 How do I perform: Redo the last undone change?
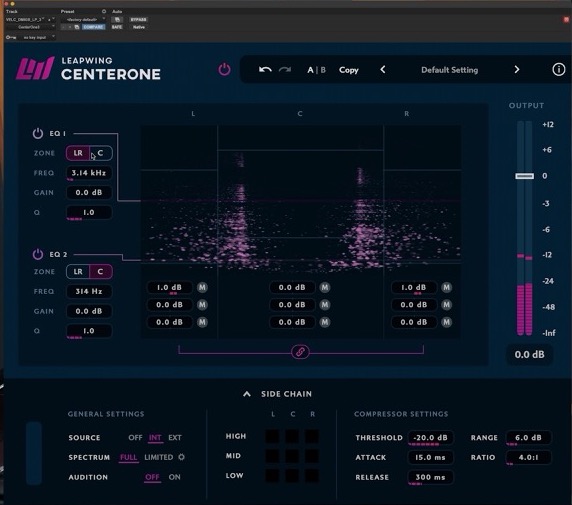[x=285, y=69]
